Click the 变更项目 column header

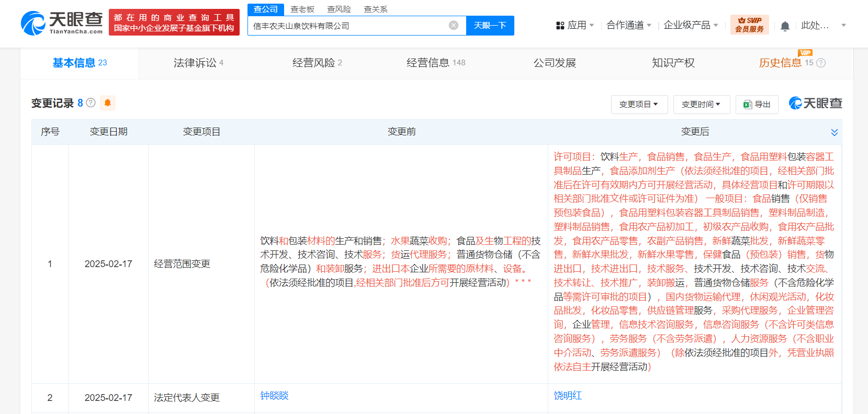click(x=201, y=132)
